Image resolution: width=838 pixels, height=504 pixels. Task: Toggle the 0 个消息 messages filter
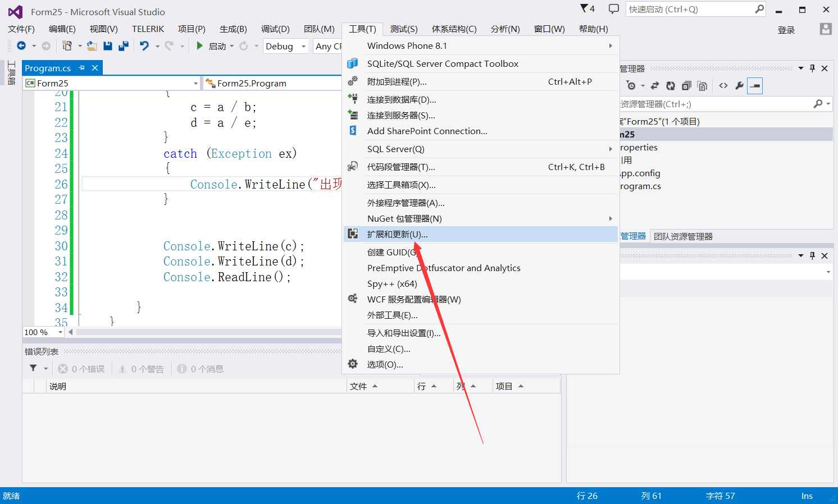click(201, 369)
